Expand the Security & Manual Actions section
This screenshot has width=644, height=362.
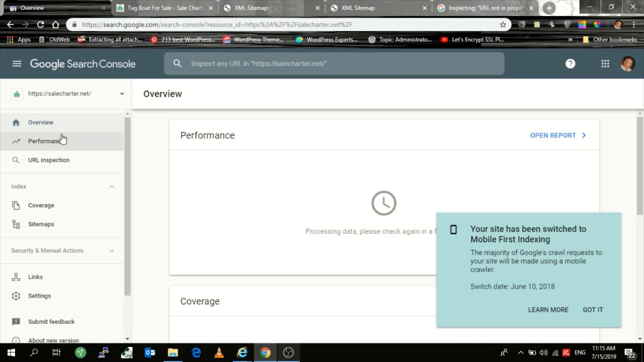pyautogui.click(x=112, y=250)
